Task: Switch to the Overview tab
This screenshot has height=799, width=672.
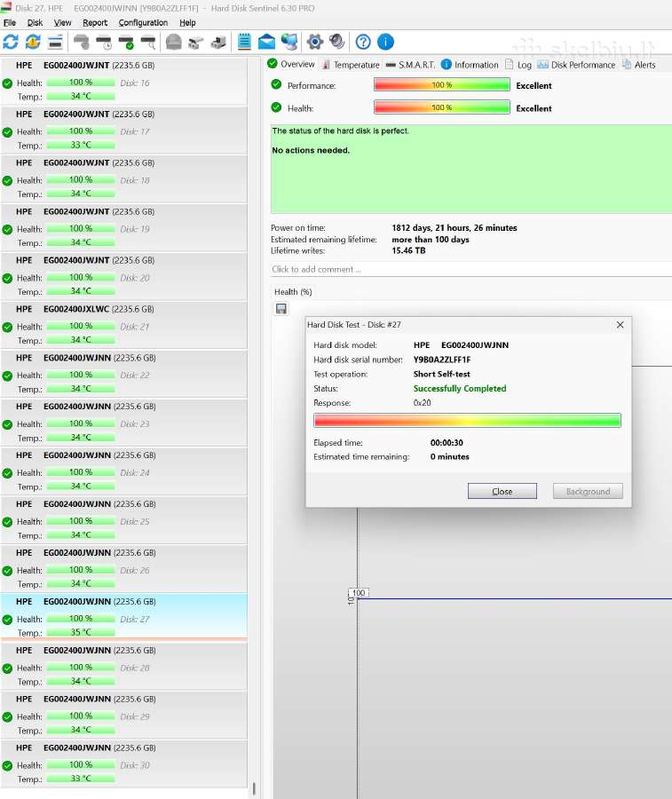Action: pos(291,64)
